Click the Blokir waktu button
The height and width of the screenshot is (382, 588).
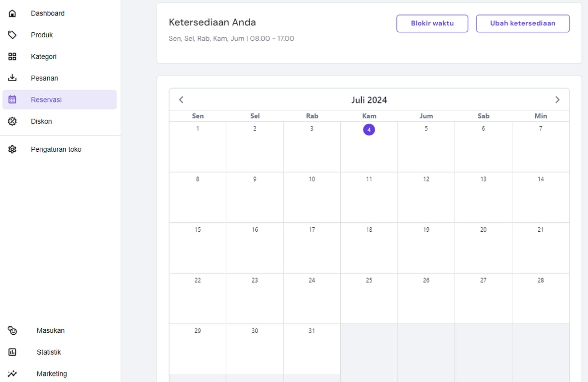pos(432,23)
